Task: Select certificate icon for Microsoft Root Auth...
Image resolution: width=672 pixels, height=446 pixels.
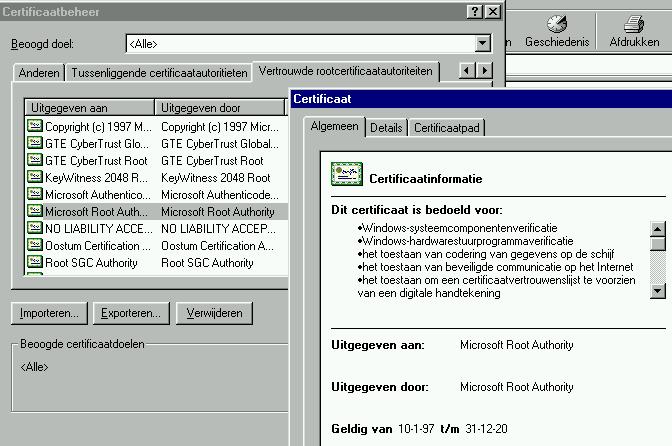Action: coord(35,211)
